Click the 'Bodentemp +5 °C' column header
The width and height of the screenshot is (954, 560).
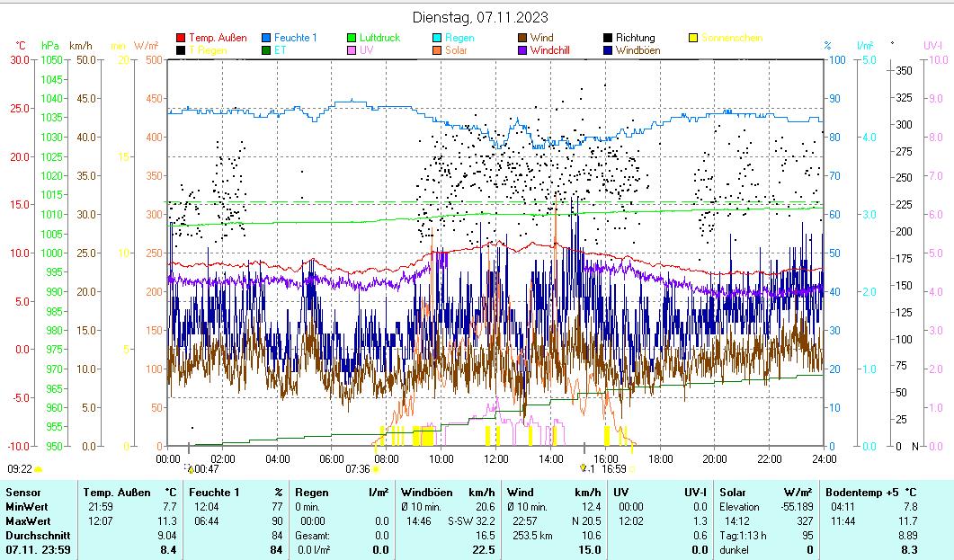pyautogui.click(x=870, y=493)
